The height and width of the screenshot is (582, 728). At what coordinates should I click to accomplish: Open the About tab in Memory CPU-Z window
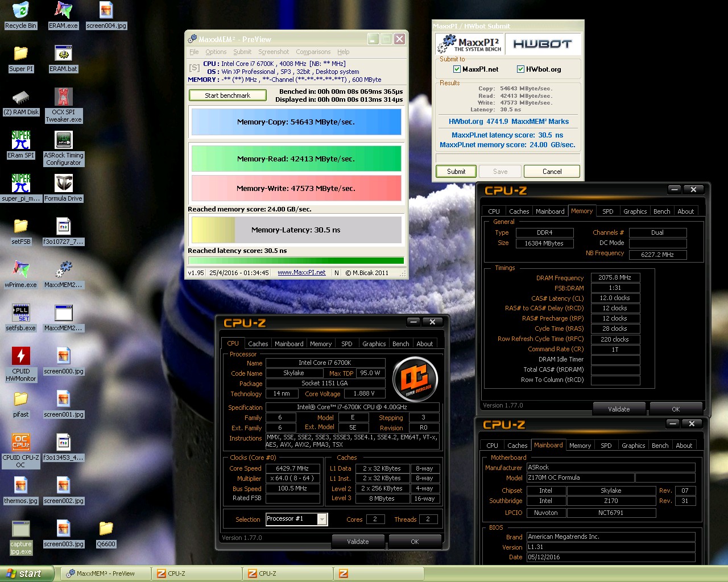pos(685,211)
